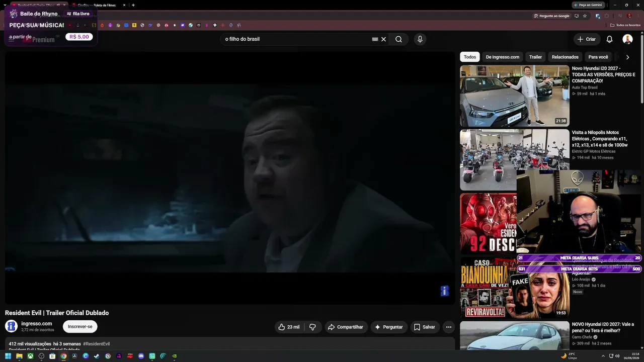Viewport: 644px width, 362px height.
Task: Open Steam from the taskbar
Action: pyautogui.click(x=97, y=356)
